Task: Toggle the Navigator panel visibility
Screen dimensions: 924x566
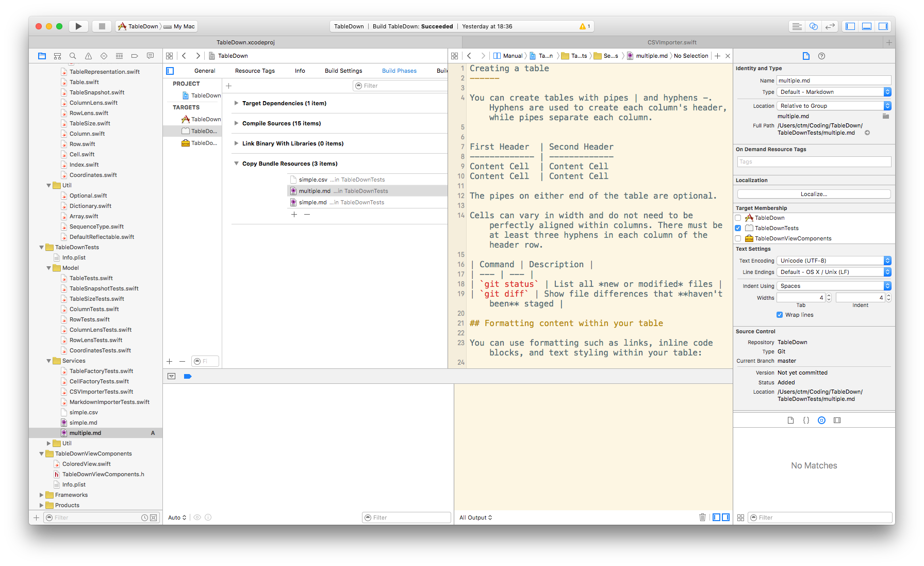Action: (x=850, y=26)
